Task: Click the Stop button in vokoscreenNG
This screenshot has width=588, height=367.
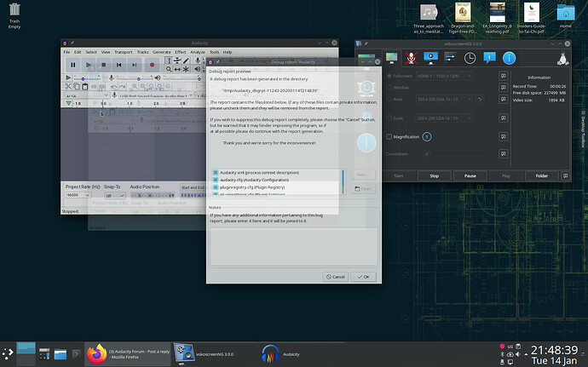Action: click(x=435, y=175)
